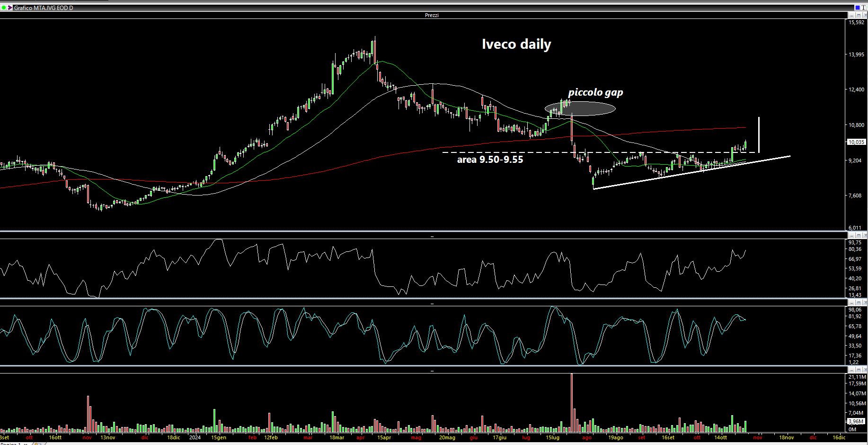Screen dimensions: 868x445
Task: Click the Prezzi panel header
Action: point(432,15)
